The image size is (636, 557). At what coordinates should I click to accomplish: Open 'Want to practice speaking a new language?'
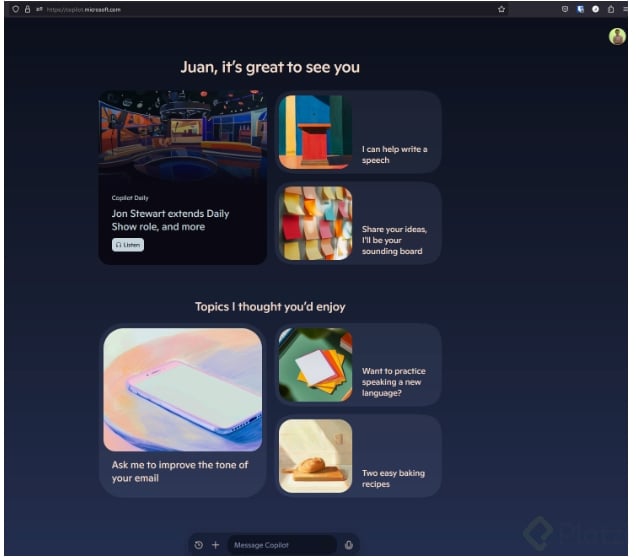coord(358,365)
